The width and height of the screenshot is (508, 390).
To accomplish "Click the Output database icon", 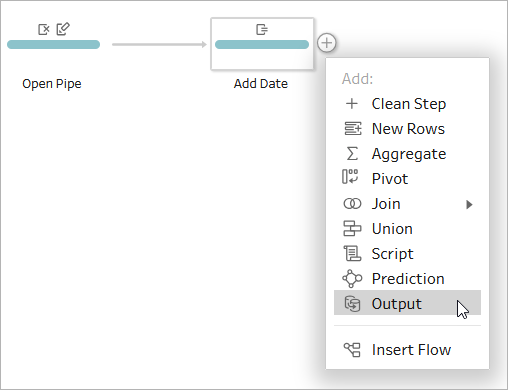I will (352, 304).
